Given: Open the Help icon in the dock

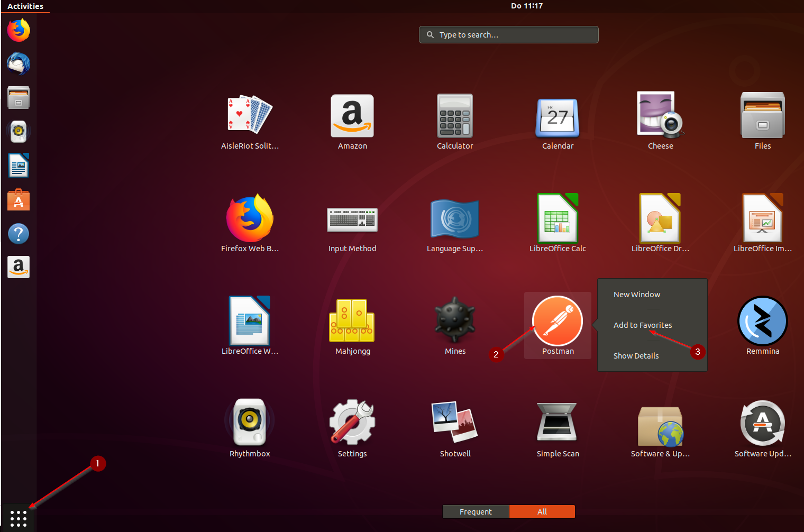Looking at the screenshot, I should click(19, 233).
